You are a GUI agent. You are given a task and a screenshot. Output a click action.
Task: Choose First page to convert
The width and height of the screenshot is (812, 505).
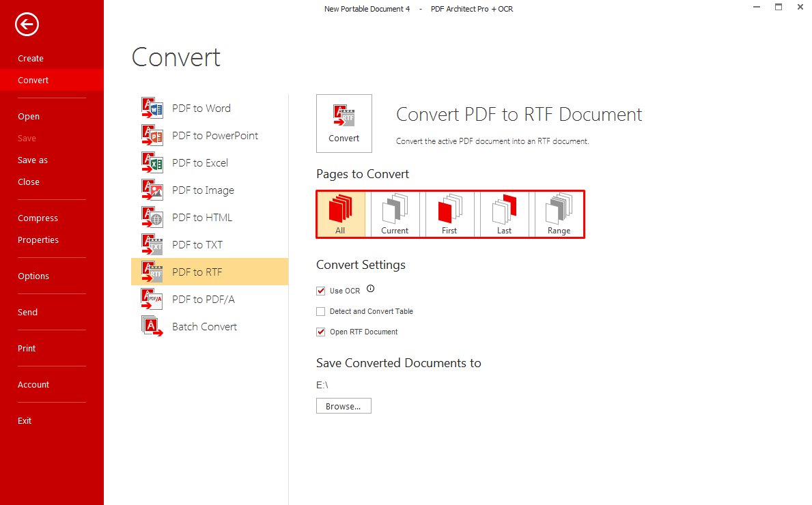tap(449, 214)
